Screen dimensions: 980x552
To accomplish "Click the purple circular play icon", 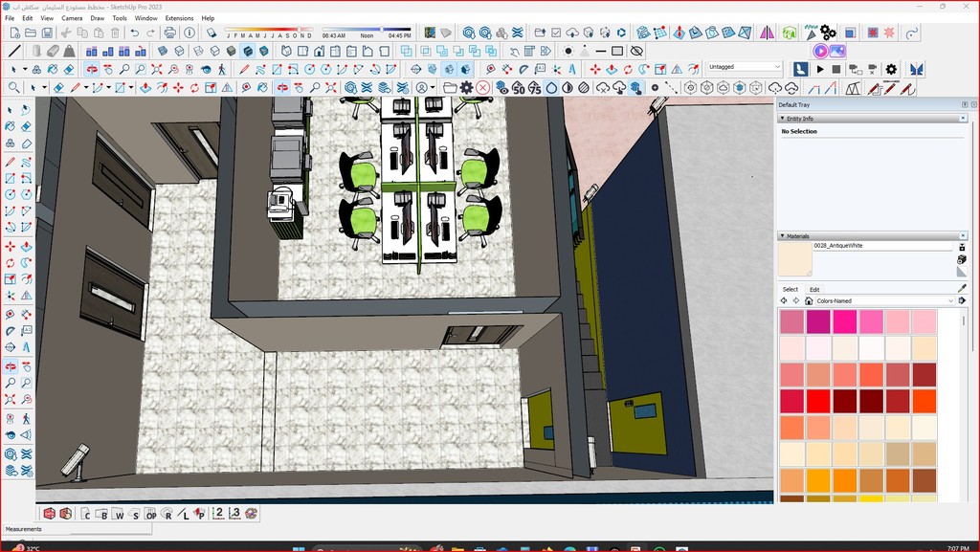I will (x=820, y=52).
